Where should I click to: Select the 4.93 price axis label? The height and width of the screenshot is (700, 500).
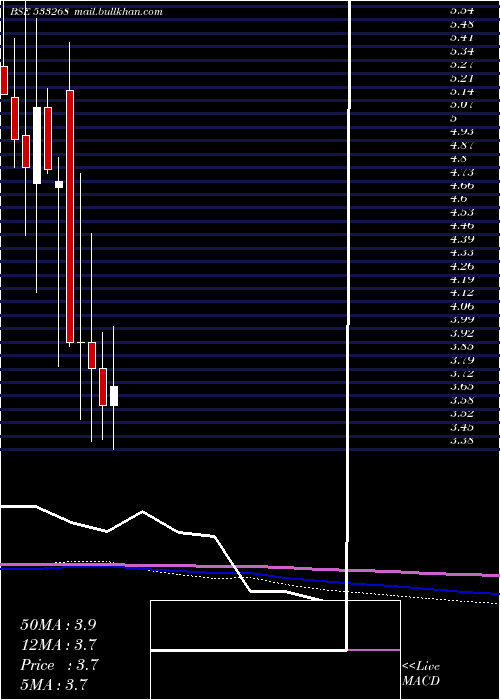[x=462, y=132]
